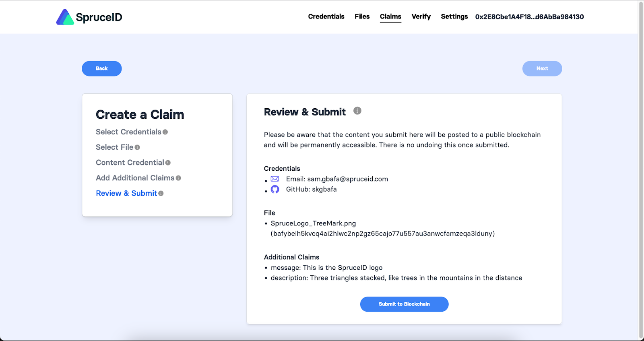The width and height of the screenshot is (644, 341).
Task: Submit the claim to blockchain
Action: (404, 304)
